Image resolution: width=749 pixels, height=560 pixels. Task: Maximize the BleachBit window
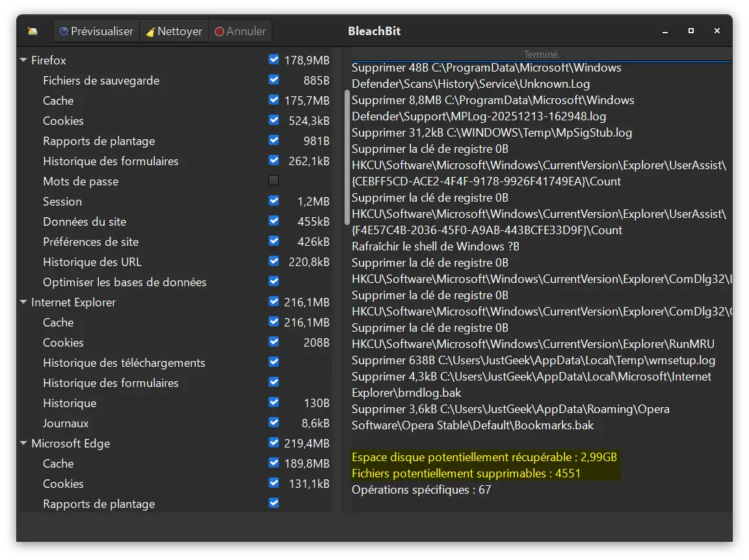click(x=690, y=31)
